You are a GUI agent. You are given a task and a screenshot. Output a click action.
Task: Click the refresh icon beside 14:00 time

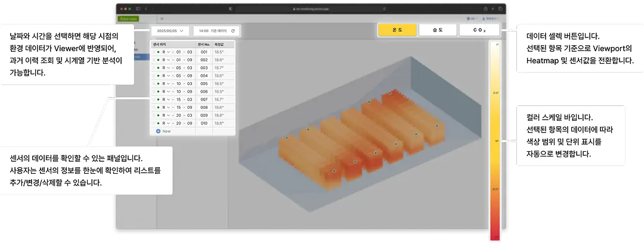(233, 30)
